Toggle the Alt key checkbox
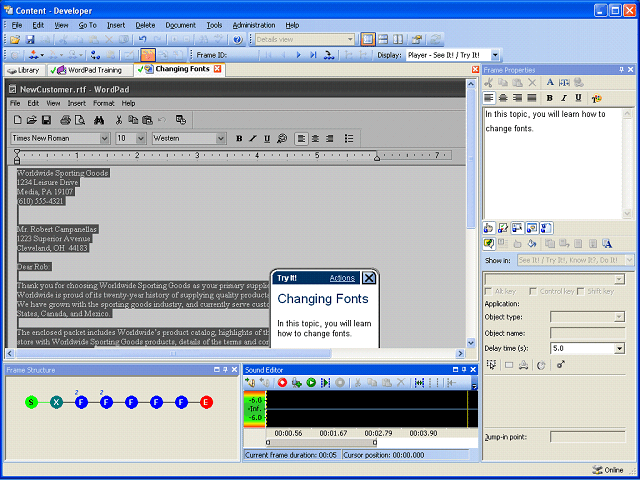The height and width of the screenshot is (480, 640). [x=488, y=291]
